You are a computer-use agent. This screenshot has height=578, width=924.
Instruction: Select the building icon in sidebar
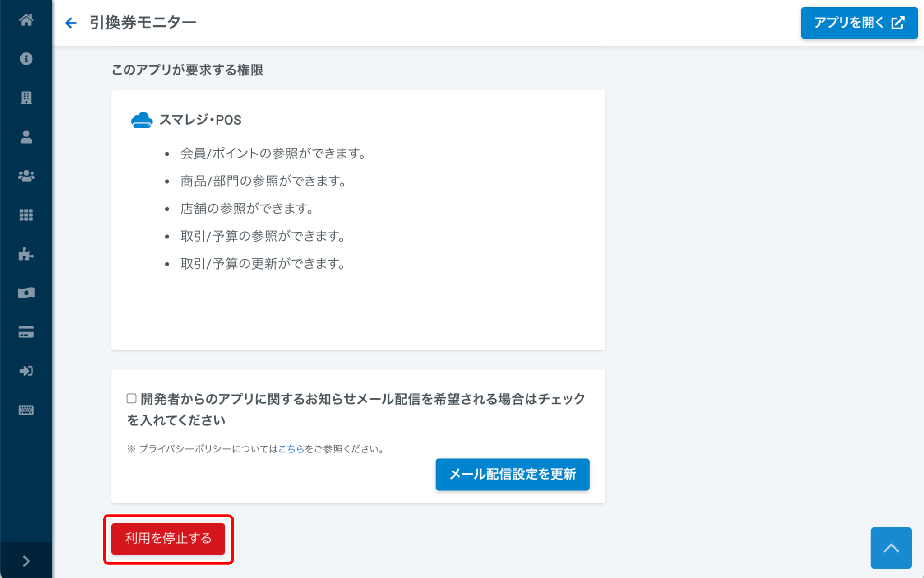coord(26,98)
